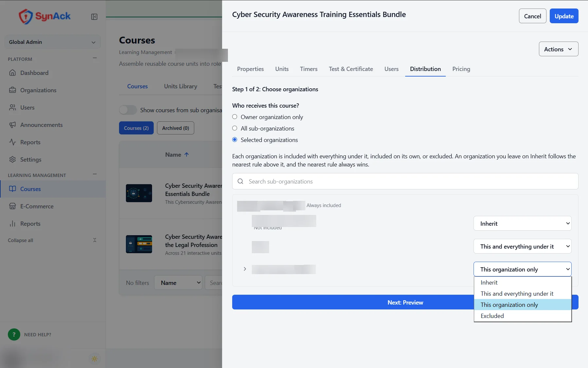Open E-Commerce storefront icon
This screenshot has width=588, height=368.
click(12, 206)
